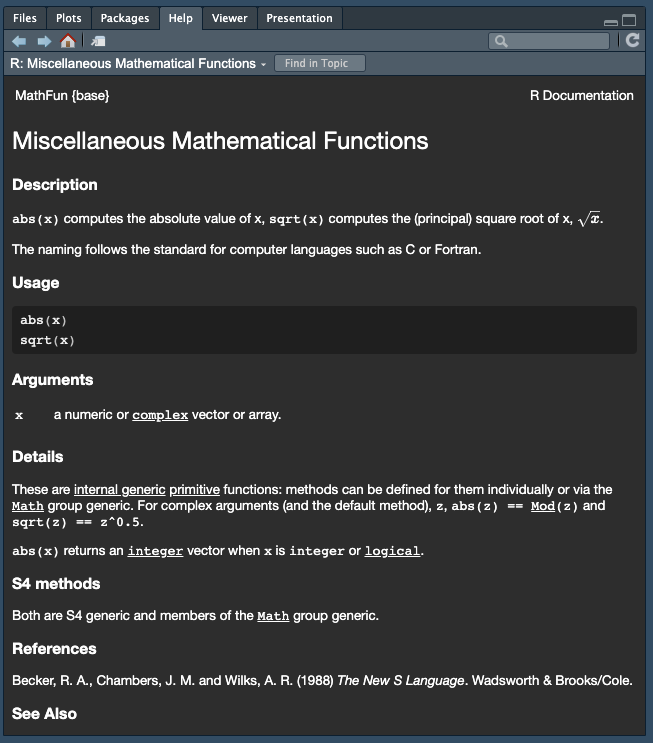Expand the help topic history dropdown
The image size is (653, 743).
point(263,64)
